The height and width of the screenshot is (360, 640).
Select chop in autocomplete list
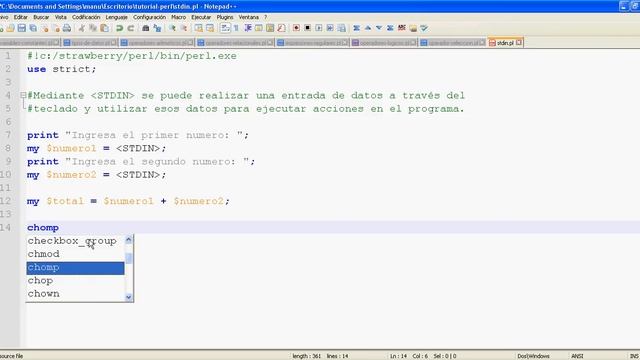pyautogui.click(x=75, y=281)
